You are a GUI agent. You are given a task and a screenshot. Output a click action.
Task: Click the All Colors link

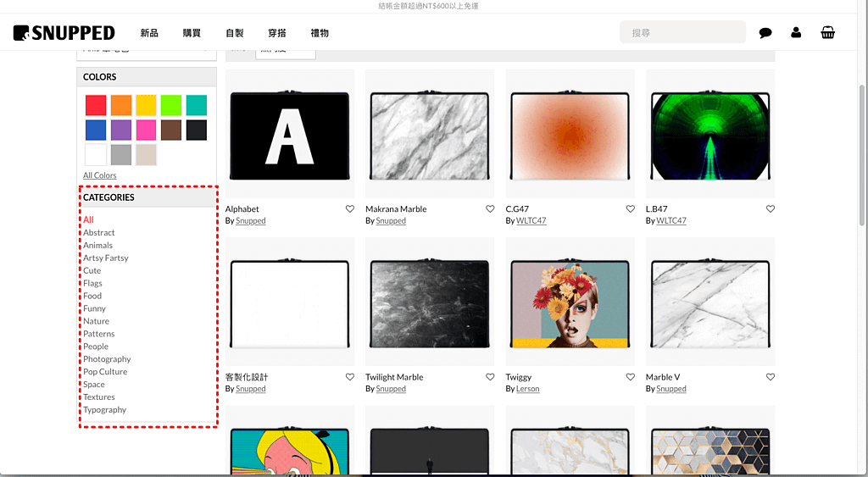pos(100,175)
